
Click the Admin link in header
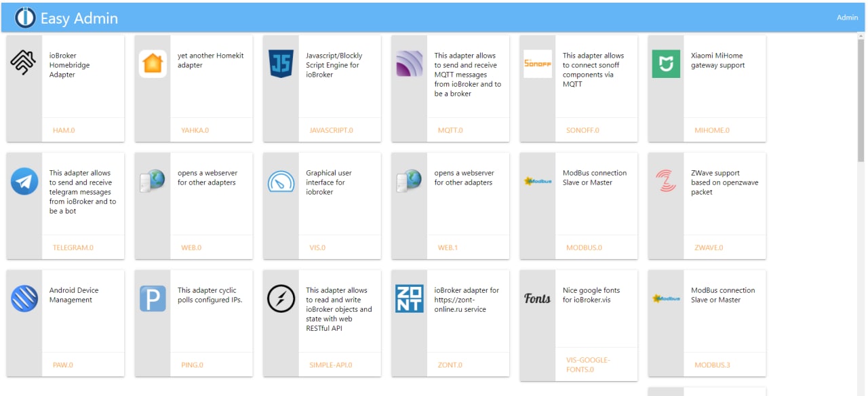point(847,18)
